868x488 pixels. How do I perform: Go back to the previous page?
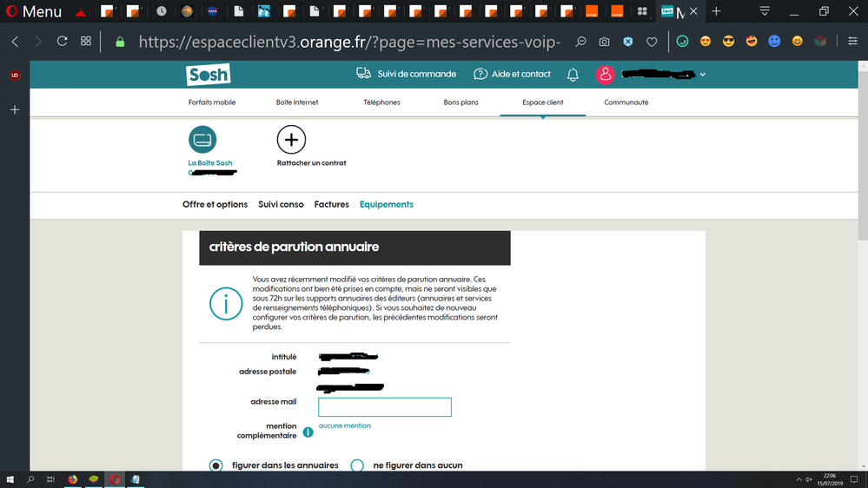pyautogui.click(x=16, y=42)
